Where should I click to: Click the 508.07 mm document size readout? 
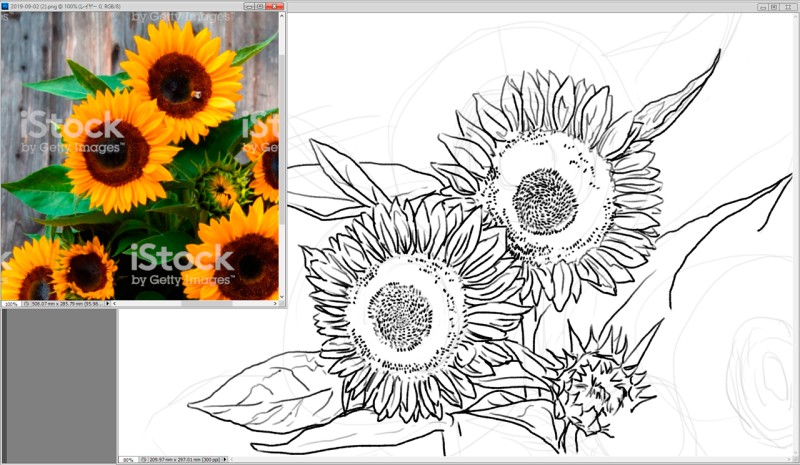(67, 304)
